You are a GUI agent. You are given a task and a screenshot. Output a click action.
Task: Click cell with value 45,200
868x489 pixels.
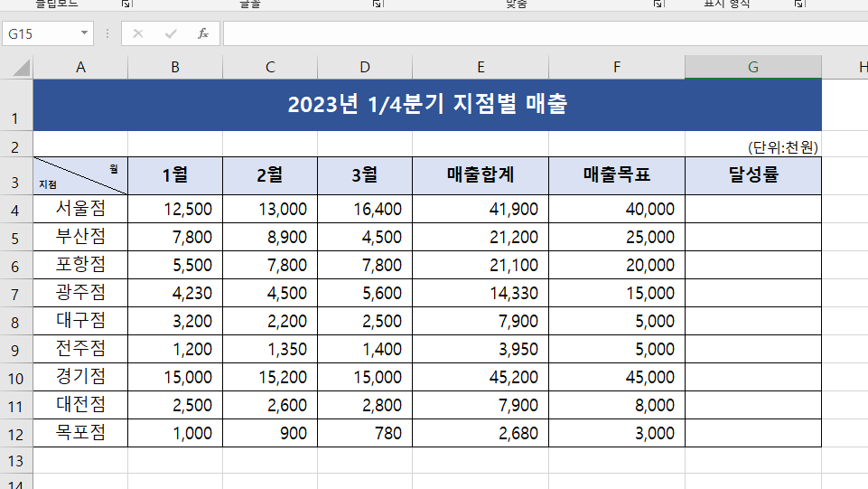tap(481, 377)
